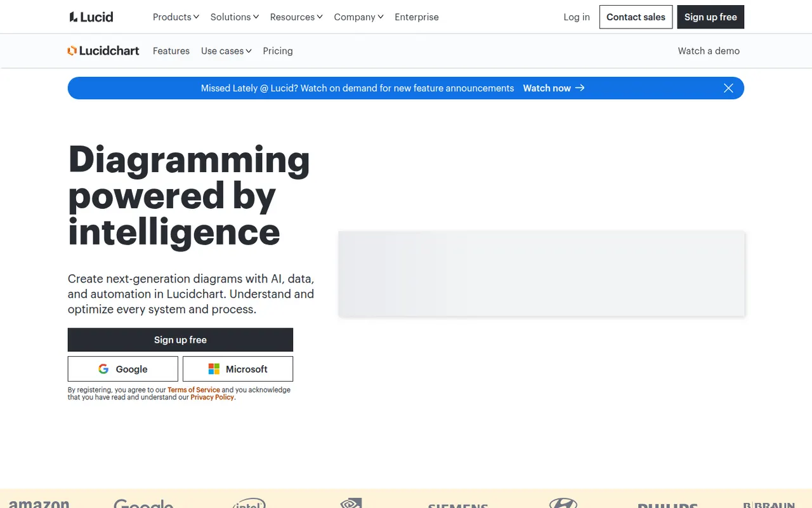Screen dimensions: 812x508
Task: Open the Privacy Policy link
Action: pyautogui.click(x=213, y=398)
